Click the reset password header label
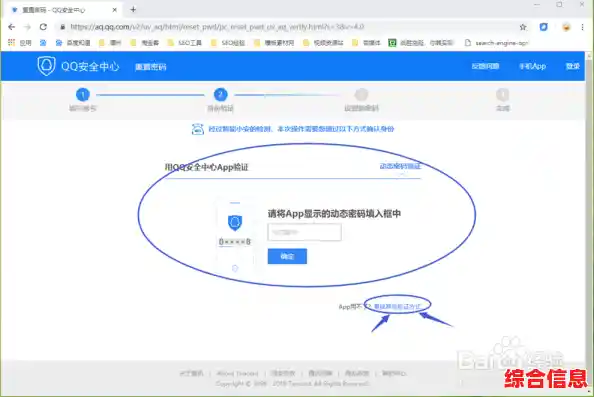The image size is (594, 397). (150, 67)
